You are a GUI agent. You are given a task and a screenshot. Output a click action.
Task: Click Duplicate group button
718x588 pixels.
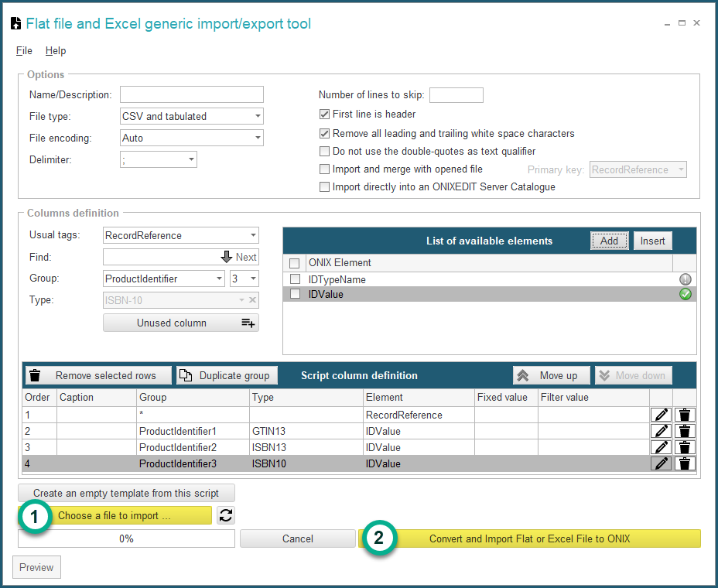click(227, 375)
